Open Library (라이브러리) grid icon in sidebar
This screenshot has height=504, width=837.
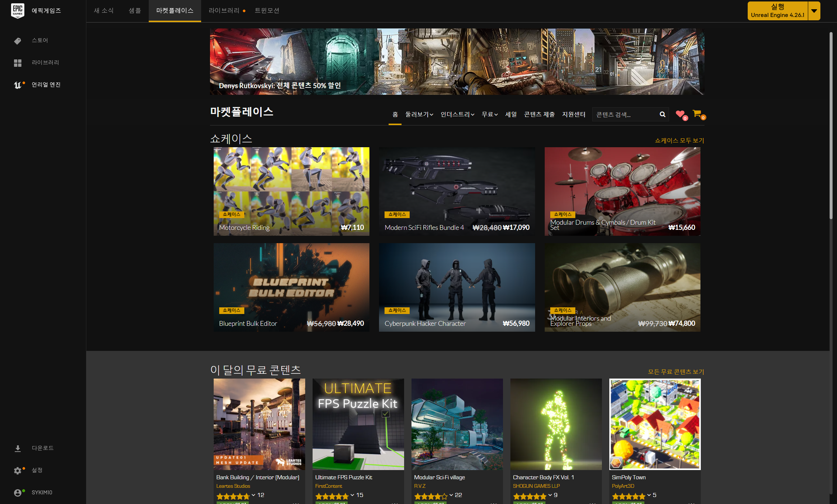click(17, 63)
